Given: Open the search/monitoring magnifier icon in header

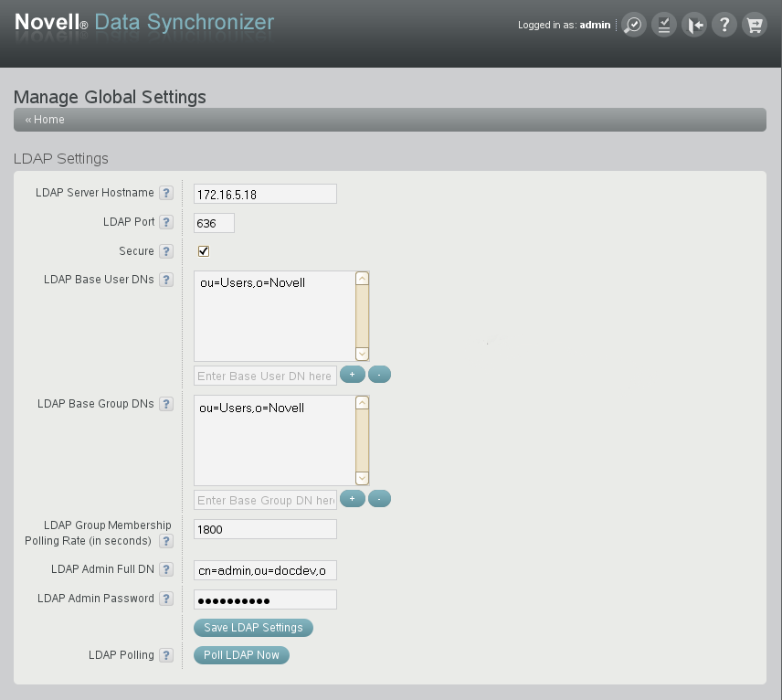Looking at the screenshot, I should [634, 25].
